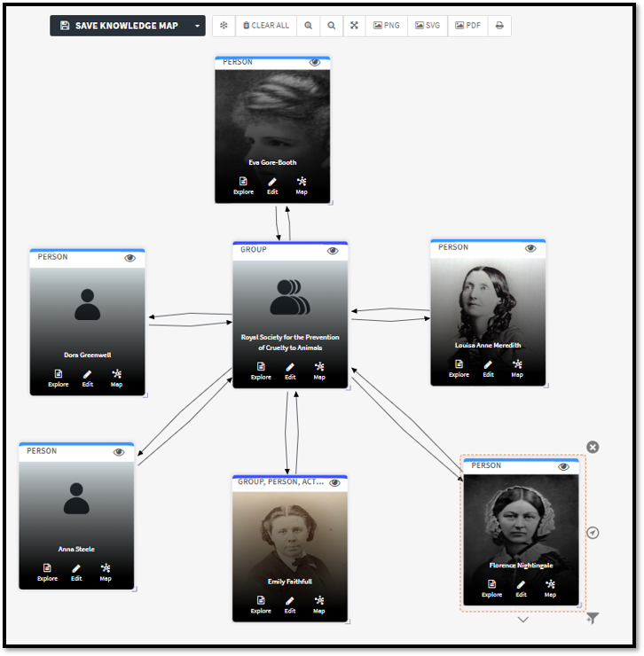Click the Clear All button
Image resolution: width=644 pixels, height=656 pixels.
(265, 26)
